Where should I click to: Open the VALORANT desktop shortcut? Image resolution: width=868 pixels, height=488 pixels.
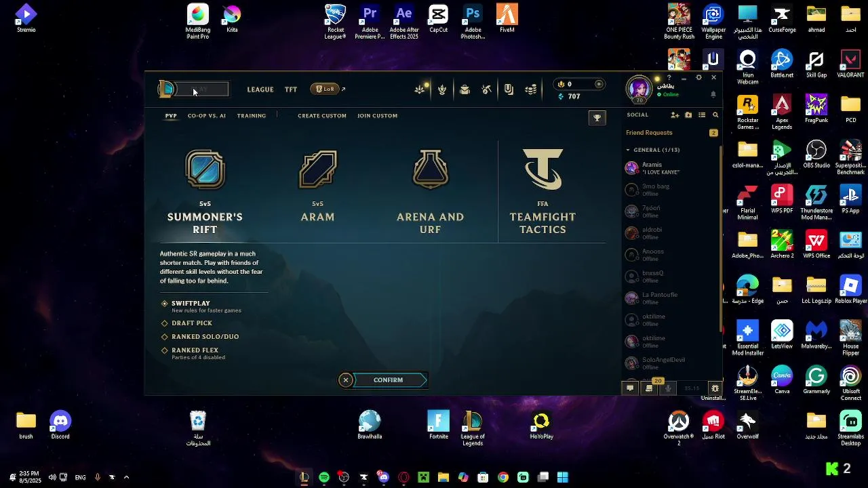click(x=850, y=64)
